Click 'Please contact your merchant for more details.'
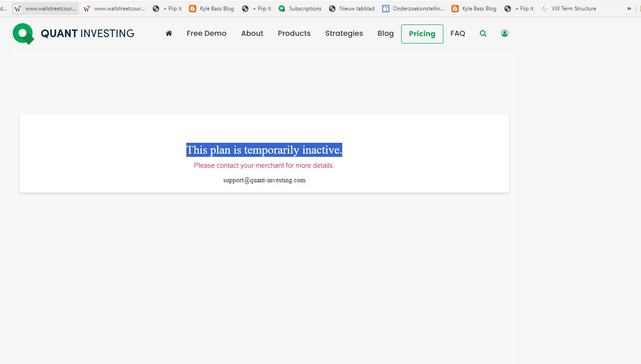 click(x=264, y=165)
